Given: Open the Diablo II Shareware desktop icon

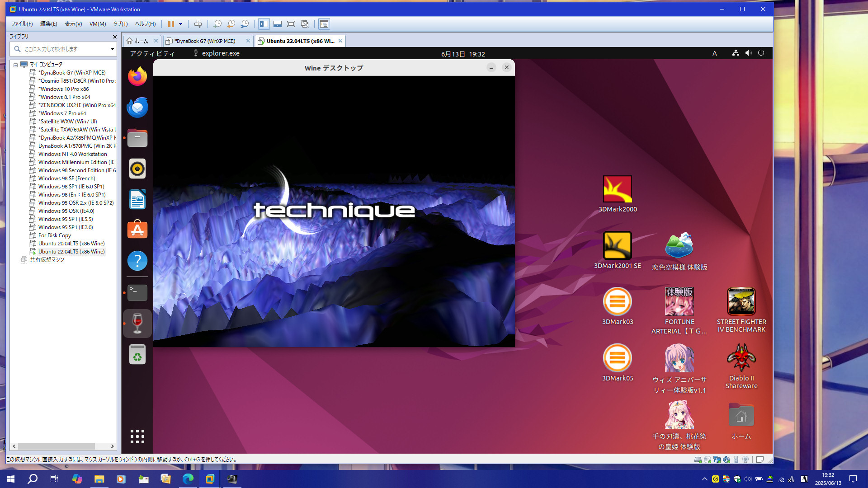Looking at the screenshot, I should coord(741,366).
